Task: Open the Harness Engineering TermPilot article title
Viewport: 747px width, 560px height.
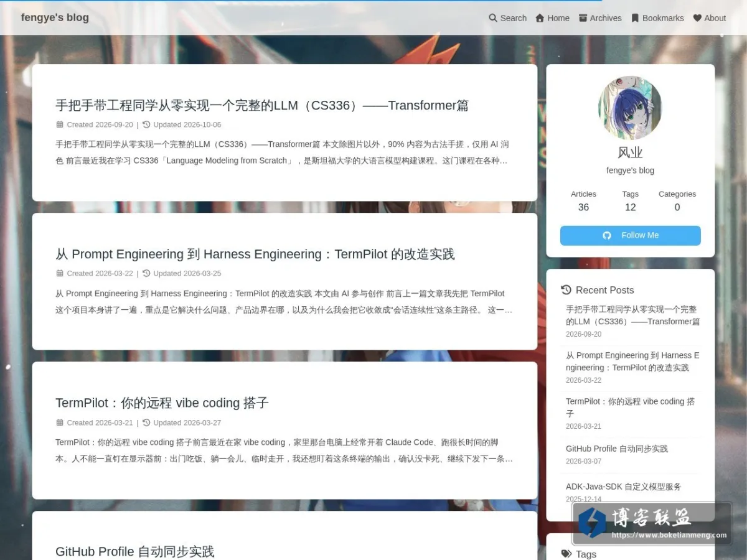Action: click(255, 254)
